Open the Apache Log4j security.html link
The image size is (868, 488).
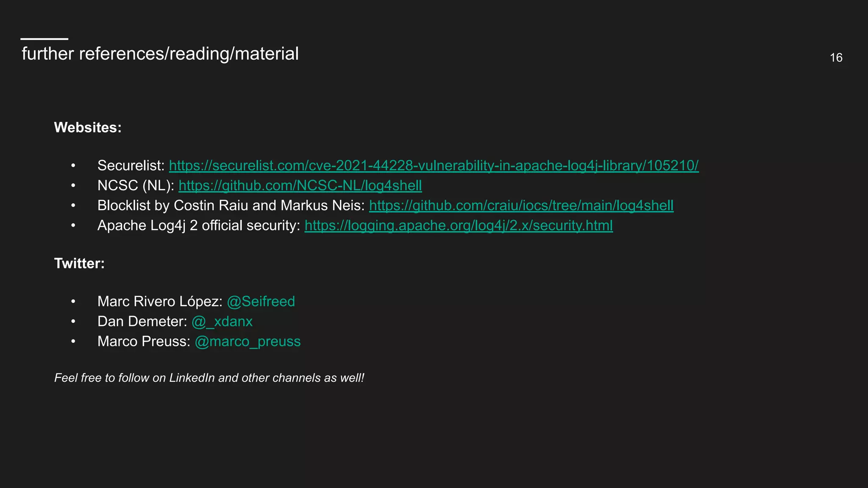[x=459, y=225]
